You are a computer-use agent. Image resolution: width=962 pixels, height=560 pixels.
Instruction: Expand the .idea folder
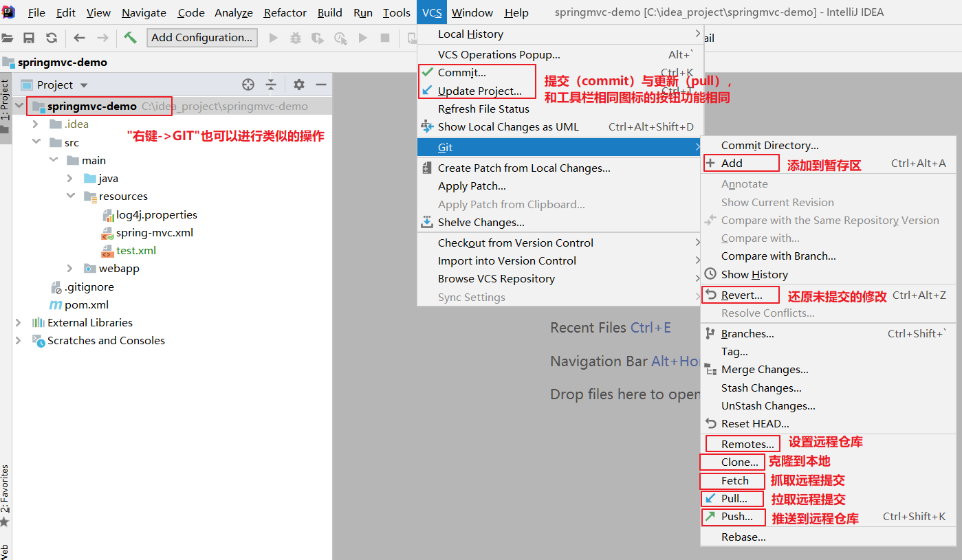35,124
